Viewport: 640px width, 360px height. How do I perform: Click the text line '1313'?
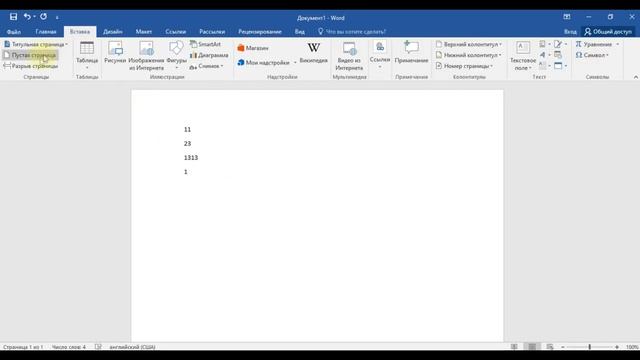191,158
